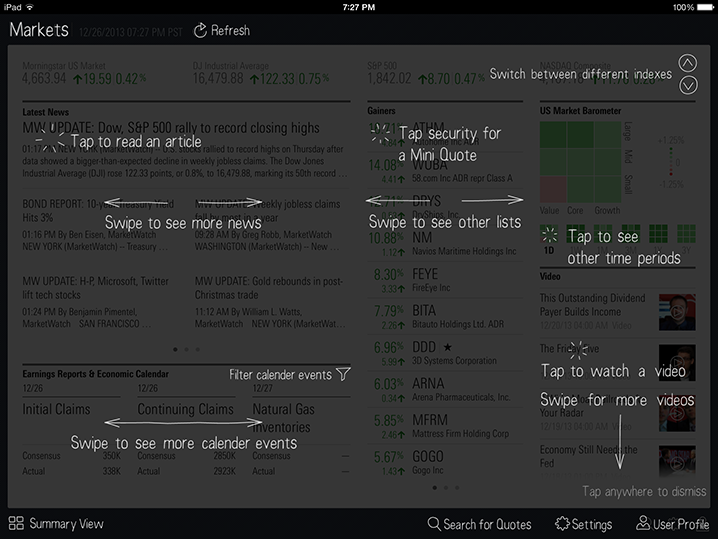This screenshot has width=718, height=539.
Task: Select the 1Y time period grid
Action: 658,234
